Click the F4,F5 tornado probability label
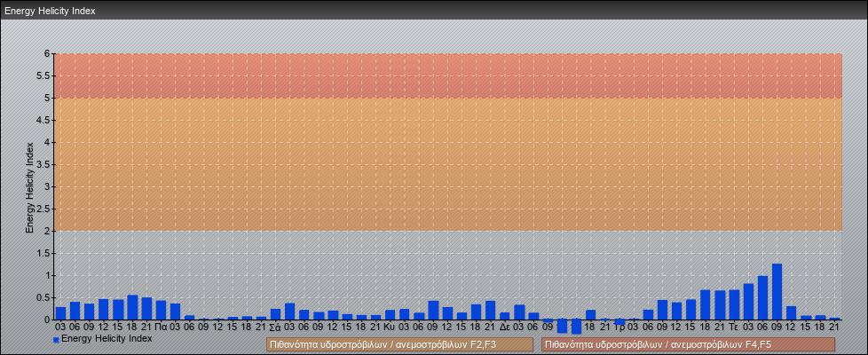The image size is (868, 355). (688, 344)
